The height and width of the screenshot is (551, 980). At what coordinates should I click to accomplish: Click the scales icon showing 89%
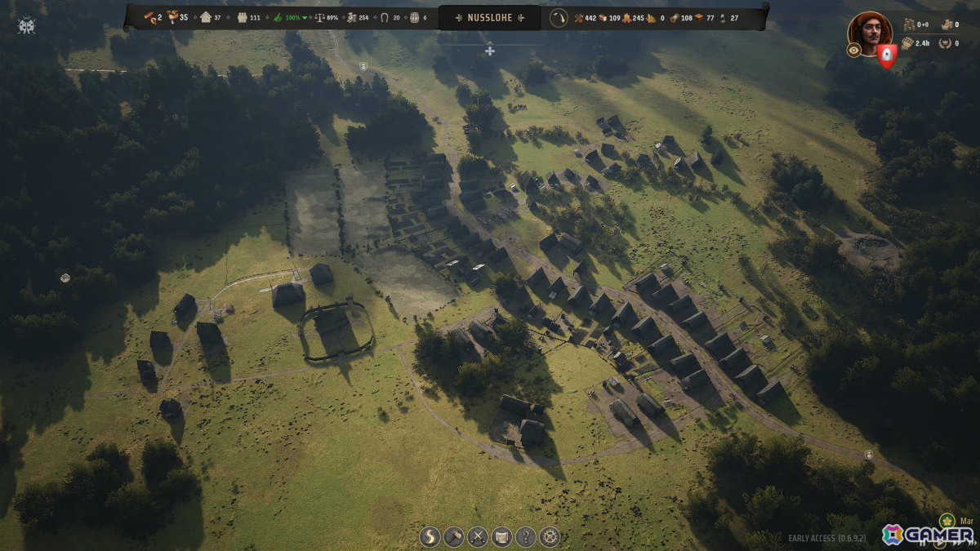pos(320,18)
